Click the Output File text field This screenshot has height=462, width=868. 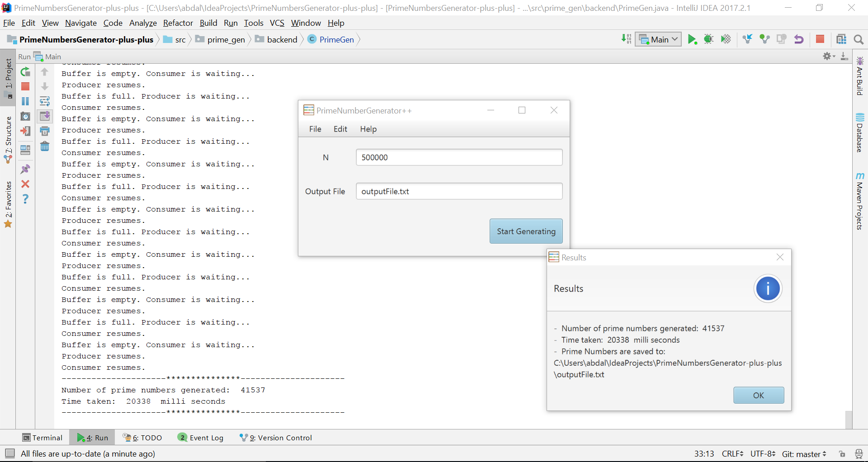pos(459,191)
